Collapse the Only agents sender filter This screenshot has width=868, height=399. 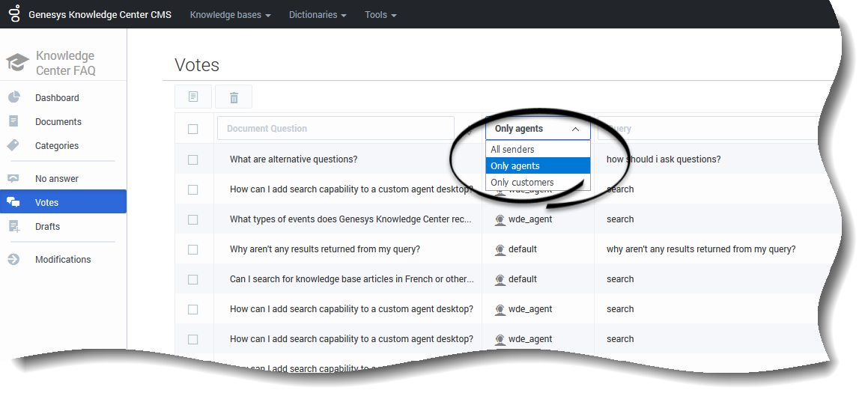pos(537,129)
